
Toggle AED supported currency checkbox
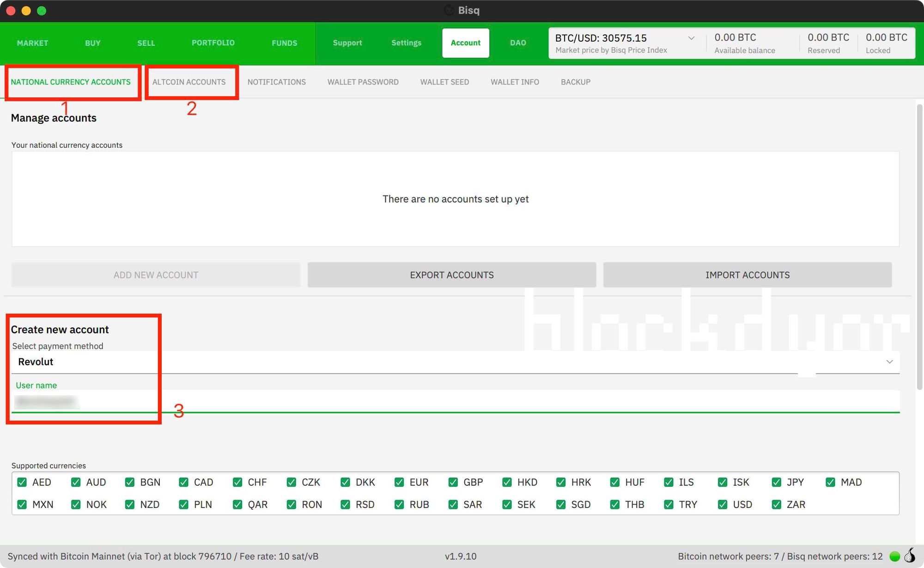click(x=23, y=482)
